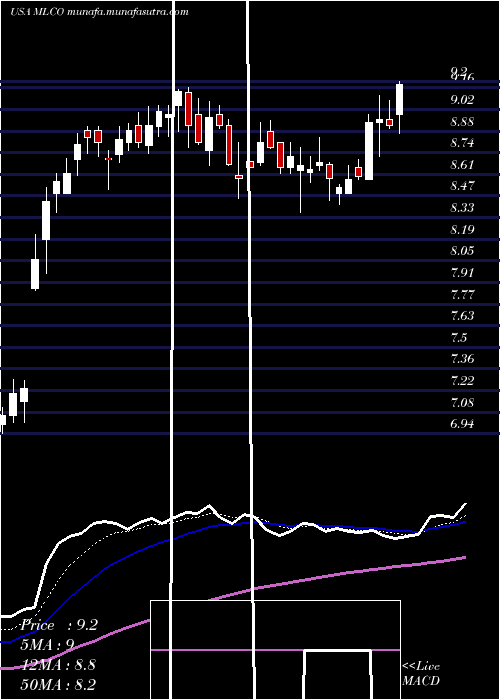The image size is (500, 700).
Task: Select the '50MA : 8.2' legend entry
Action: point(58,684)
